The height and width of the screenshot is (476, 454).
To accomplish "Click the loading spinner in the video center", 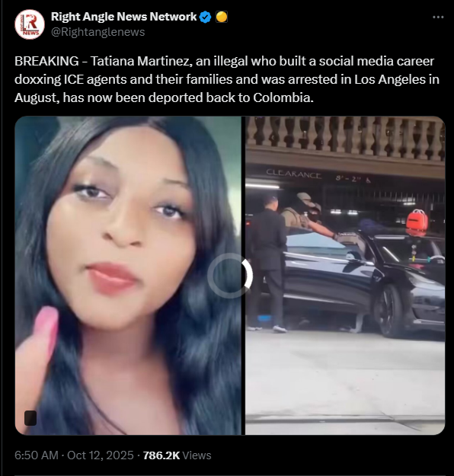I will point(230,276).
